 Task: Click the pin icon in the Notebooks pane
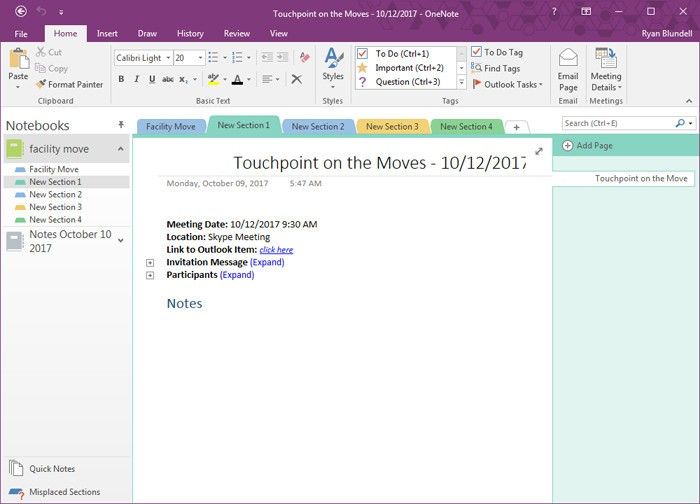(x=121, y=125)
